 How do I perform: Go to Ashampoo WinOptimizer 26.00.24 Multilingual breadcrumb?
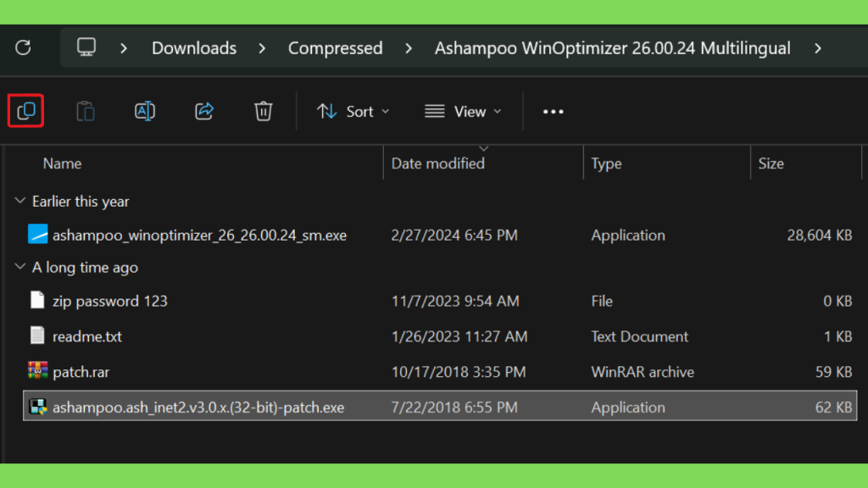coord(612,48)
